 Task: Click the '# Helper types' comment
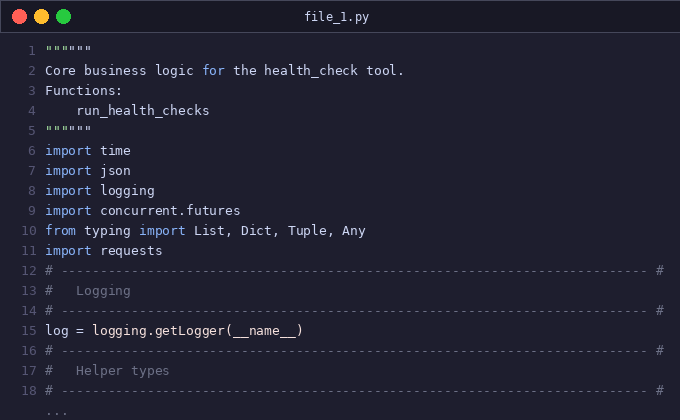[x=107, y=371]
